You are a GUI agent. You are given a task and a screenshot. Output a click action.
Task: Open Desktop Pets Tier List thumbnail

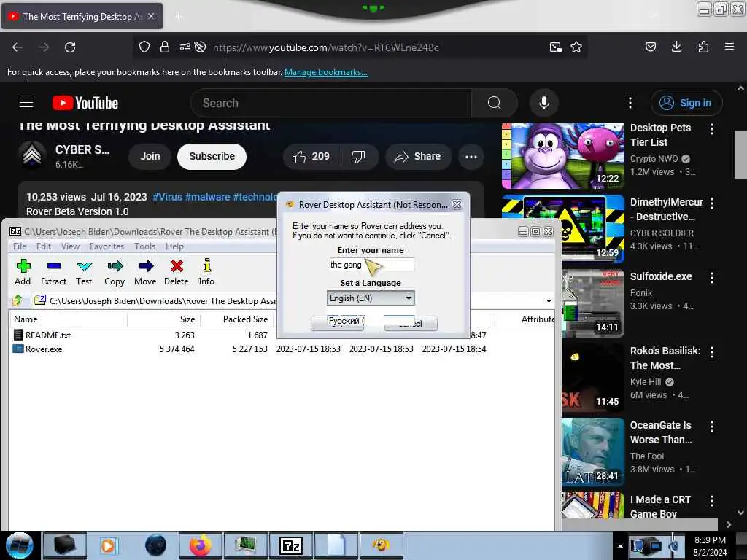coord(563,156)
